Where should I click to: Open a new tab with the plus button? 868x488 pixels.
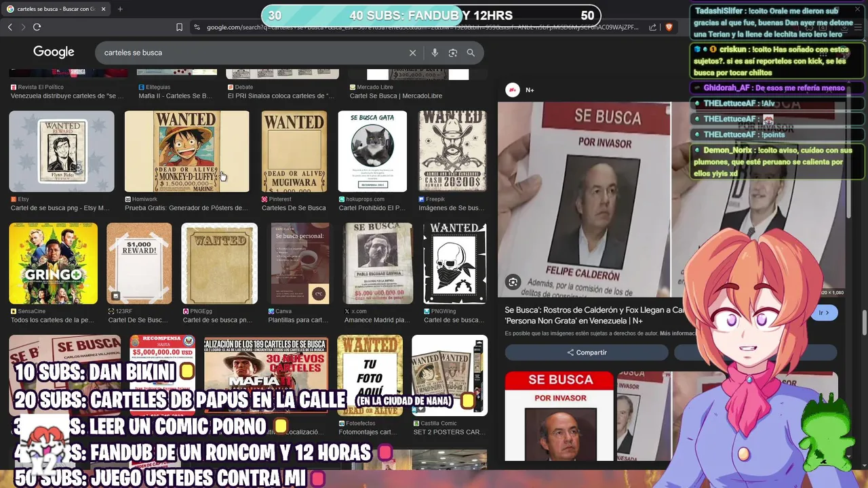pos(120,9)
